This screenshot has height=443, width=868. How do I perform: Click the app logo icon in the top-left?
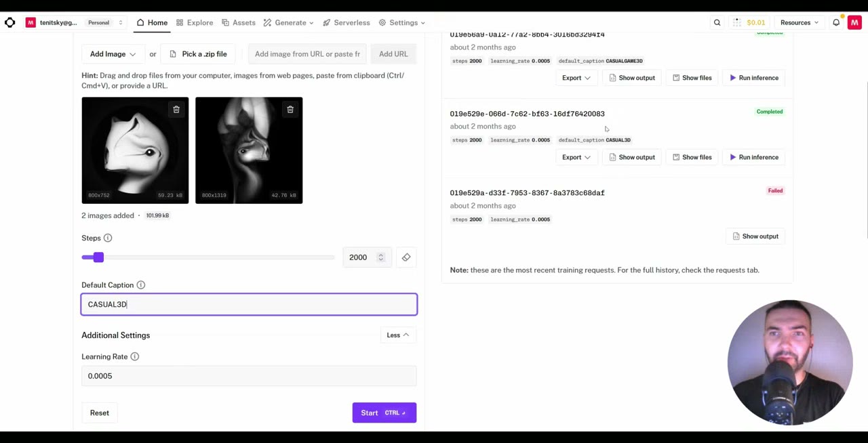pos(9,22)
